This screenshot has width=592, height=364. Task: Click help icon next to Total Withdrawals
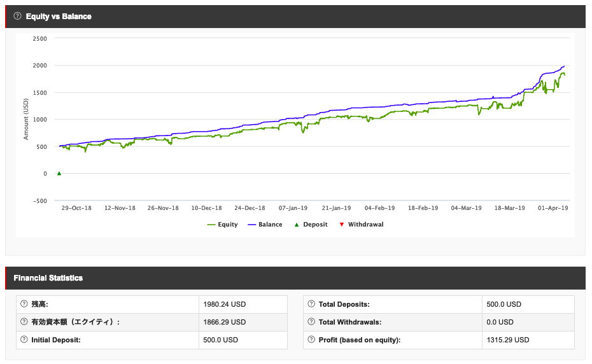[x=311, y=322]
